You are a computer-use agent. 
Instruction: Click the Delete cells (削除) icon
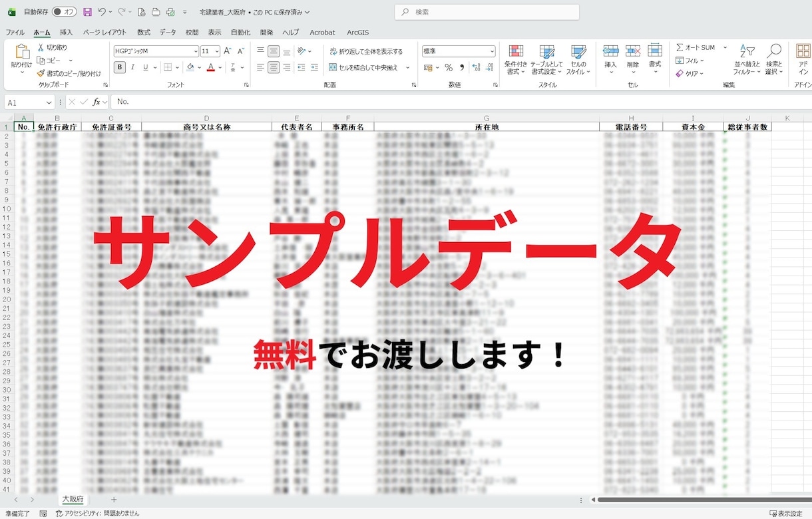[633, 52]
